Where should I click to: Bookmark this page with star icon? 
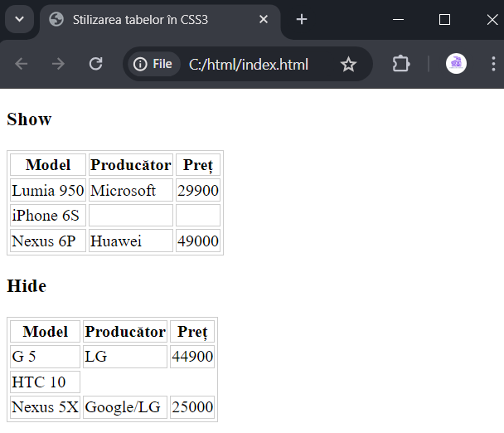pyautogui.click(x=348, y=64)
